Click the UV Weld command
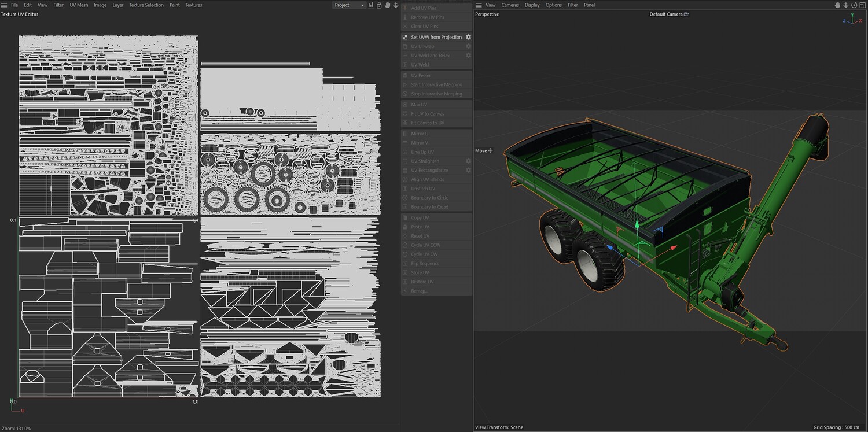868x432 pixels. [437, 65]
